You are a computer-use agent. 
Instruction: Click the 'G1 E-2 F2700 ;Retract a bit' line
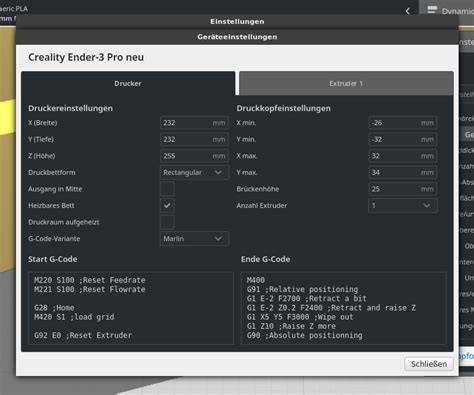[x=307, y=299]
